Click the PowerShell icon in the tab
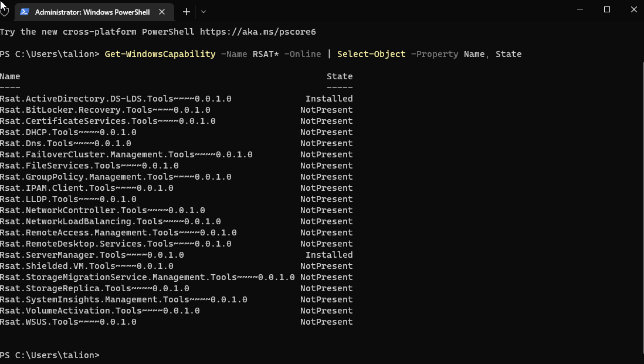Screen dimensions: 644x364 pos(25,12)
